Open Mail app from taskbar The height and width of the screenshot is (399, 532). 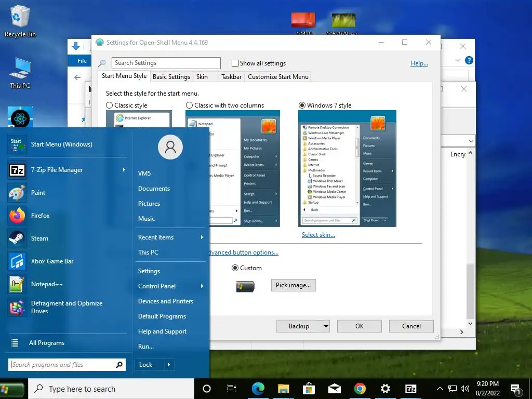pyautogui.click(x=334, y=389)
